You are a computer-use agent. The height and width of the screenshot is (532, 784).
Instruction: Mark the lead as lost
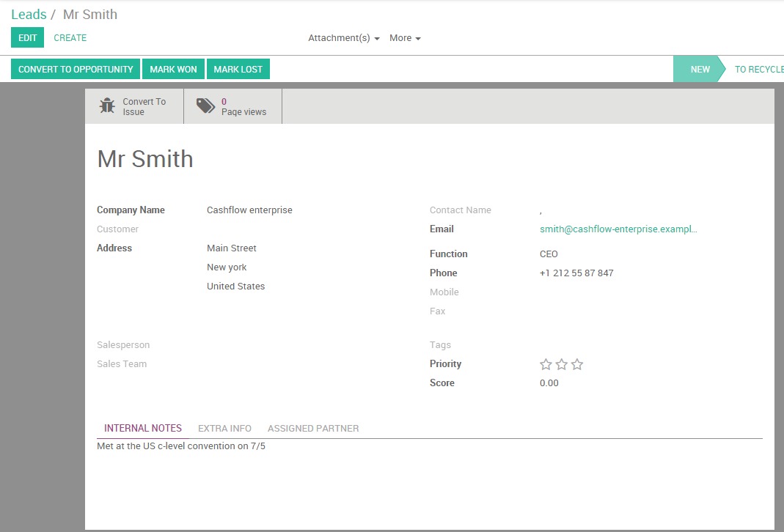[x=238, y=69]
